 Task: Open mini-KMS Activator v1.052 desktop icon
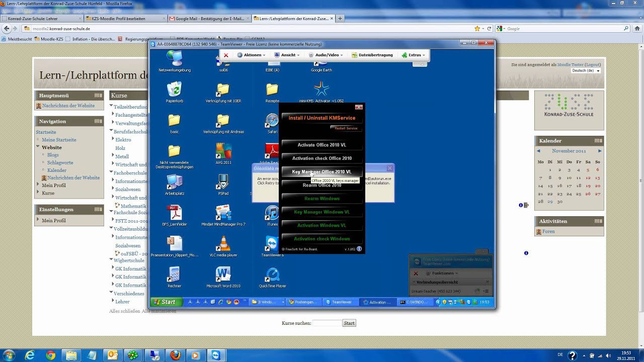click(321, 89)
